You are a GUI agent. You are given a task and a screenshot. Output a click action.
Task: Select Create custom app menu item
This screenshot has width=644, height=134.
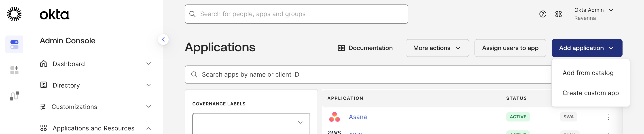(x=591, y=93)
